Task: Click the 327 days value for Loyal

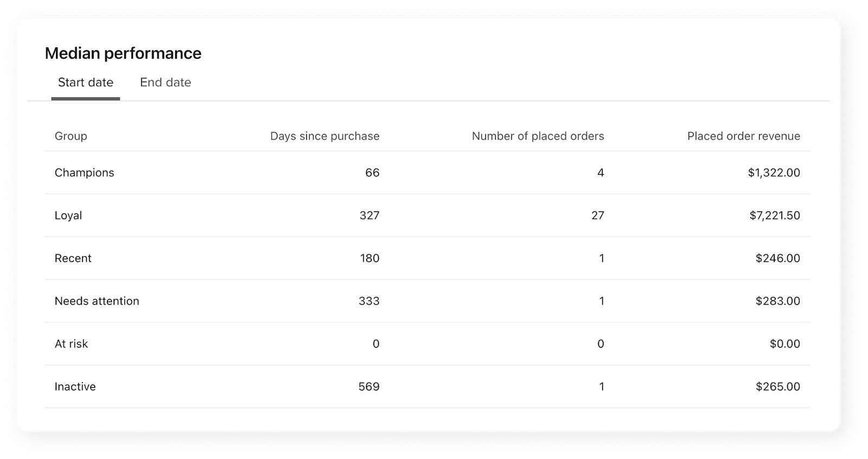Action: [x=369, y=215]
